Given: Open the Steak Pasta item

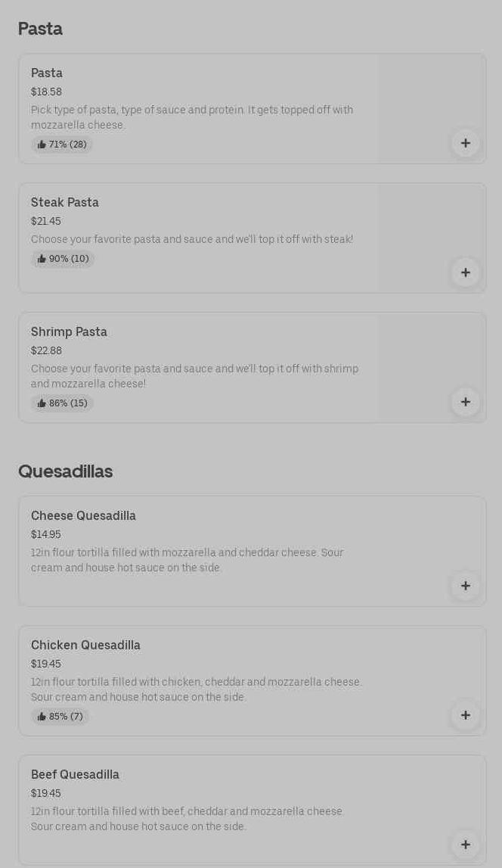Looking at the screenshot, I should [65, 203].
